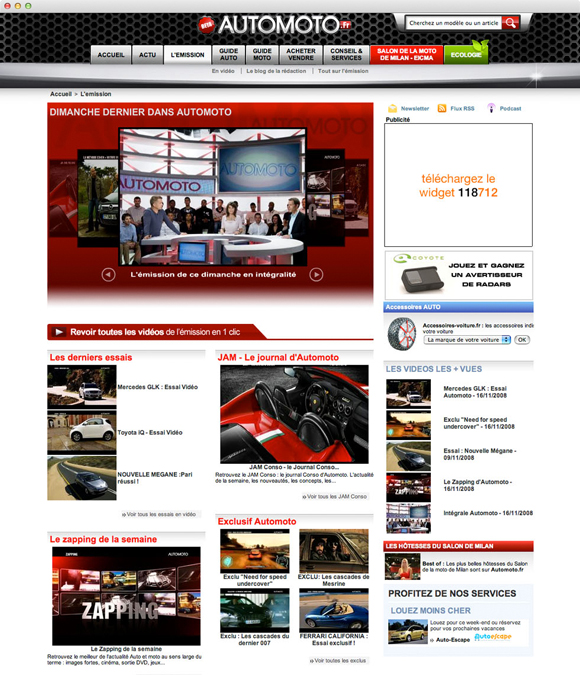The width and height of the screenshot is (580, 675).
Task: Click the téléchargez le widget 118712 ad
Action: point(458,185)
